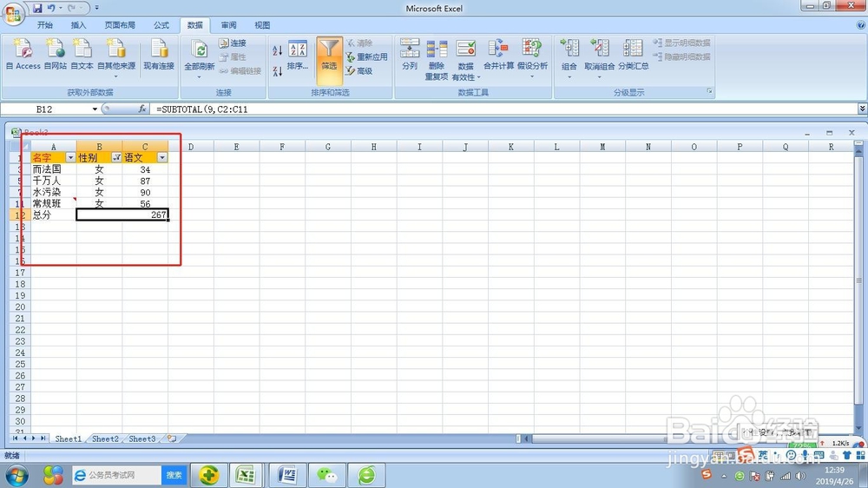Screen dimensions: 868x488
Task: Open filter dropdown for 性别 column
Action: click(x=116, y=158)
